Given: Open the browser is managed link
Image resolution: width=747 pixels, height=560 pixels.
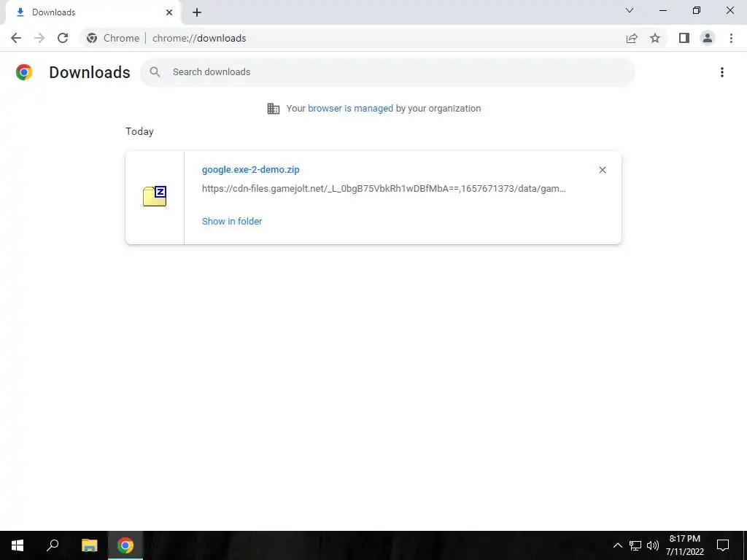Looking at the screenshot, I should pos(351,109).
